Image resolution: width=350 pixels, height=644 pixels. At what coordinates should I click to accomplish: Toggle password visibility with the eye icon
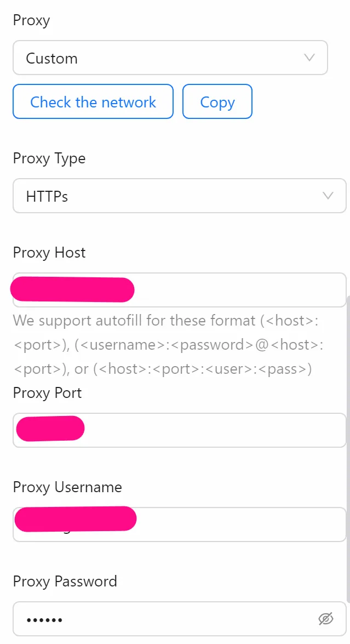point(325,618)
